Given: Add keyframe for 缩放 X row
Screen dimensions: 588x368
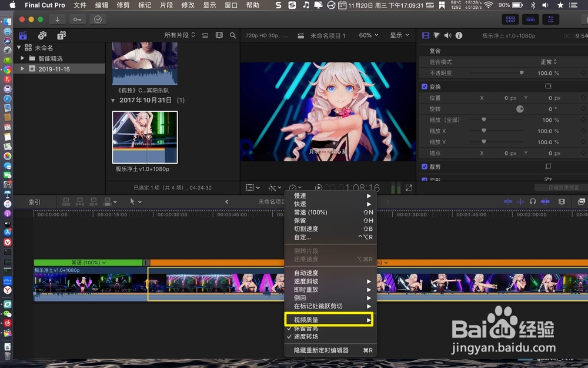Looking at the screenshot, I should [583, 131].
